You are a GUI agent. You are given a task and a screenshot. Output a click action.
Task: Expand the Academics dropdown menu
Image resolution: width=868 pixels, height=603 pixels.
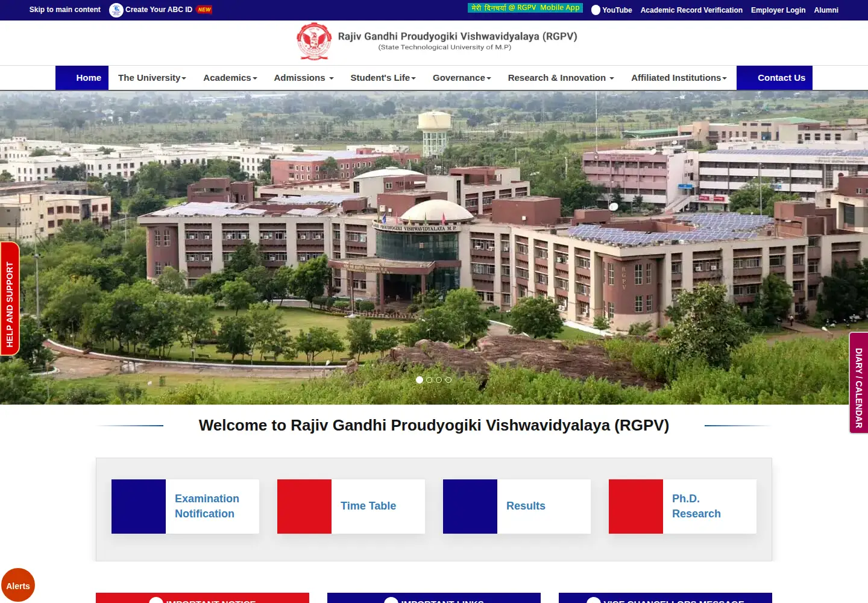point(230,78)
